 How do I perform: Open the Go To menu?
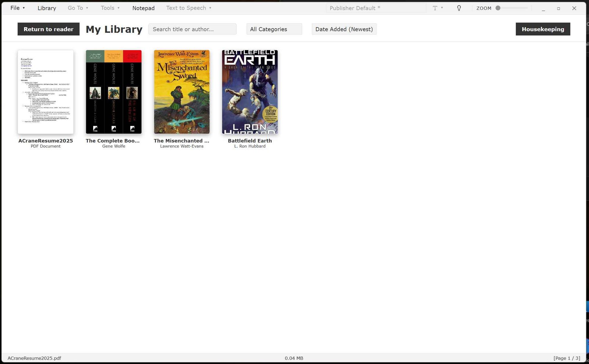pyautogui.click(x=78, y=8)
